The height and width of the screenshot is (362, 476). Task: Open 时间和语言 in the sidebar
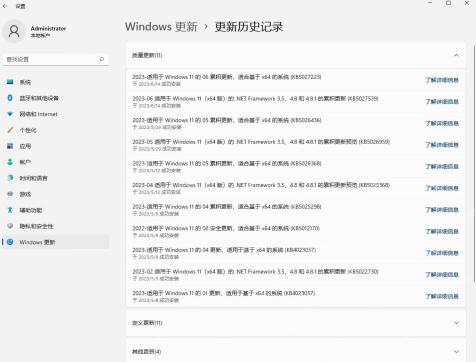coord(55,178)
